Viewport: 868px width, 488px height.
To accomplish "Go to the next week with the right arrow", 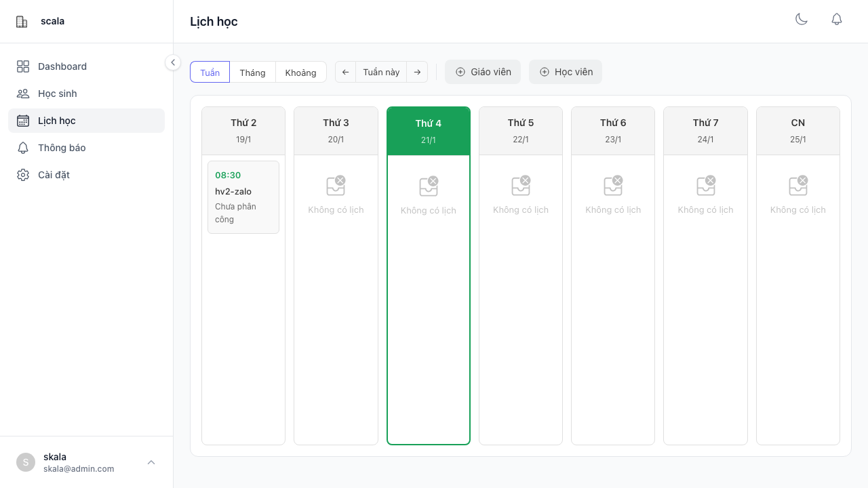I will point(417,73).
